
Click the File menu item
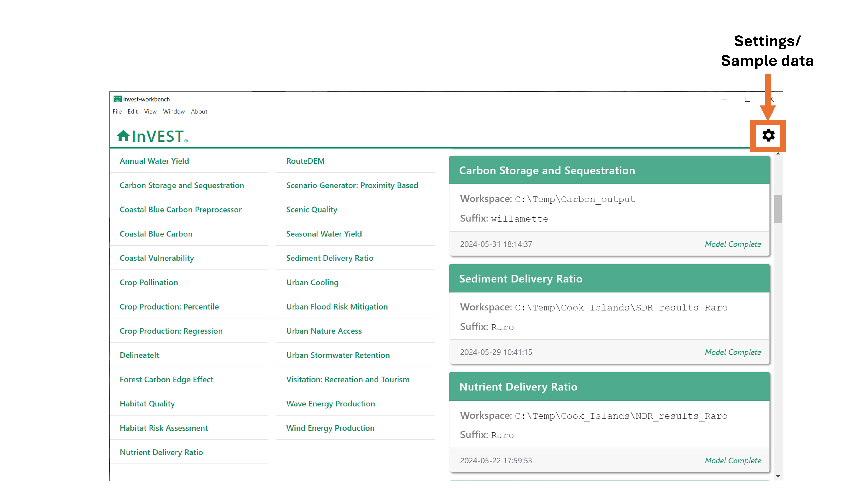(x=117, y=111)
